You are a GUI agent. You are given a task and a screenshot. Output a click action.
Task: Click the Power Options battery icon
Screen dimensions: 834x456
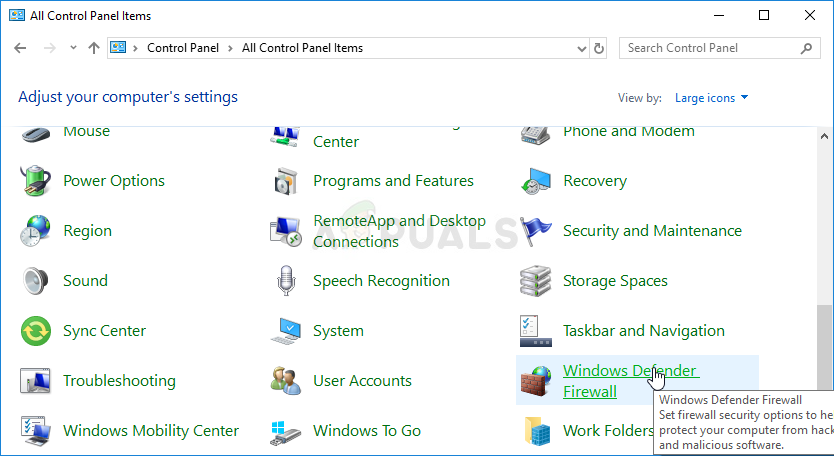pos(36,181)
